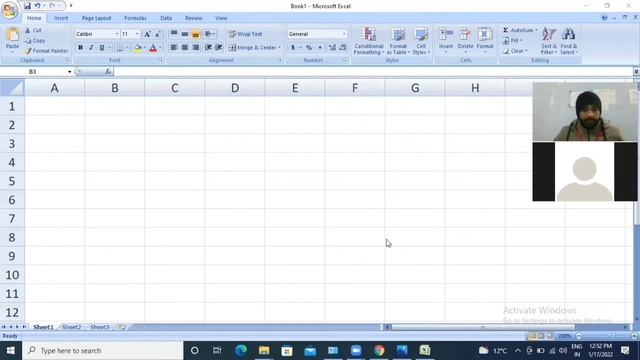Save workbook from Quick Access toolbar
640x360 pixels.
[27, 6]
